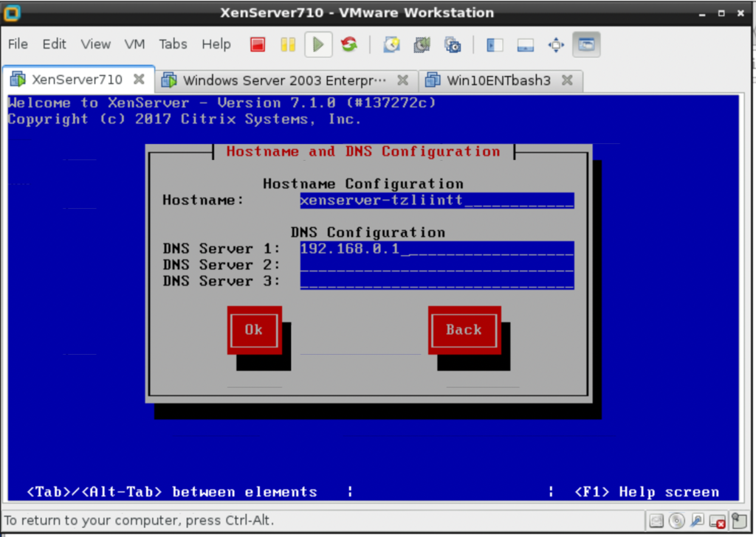Open the View menu
The width and height of the screenshot is (756, 537).
coord(95,44)
